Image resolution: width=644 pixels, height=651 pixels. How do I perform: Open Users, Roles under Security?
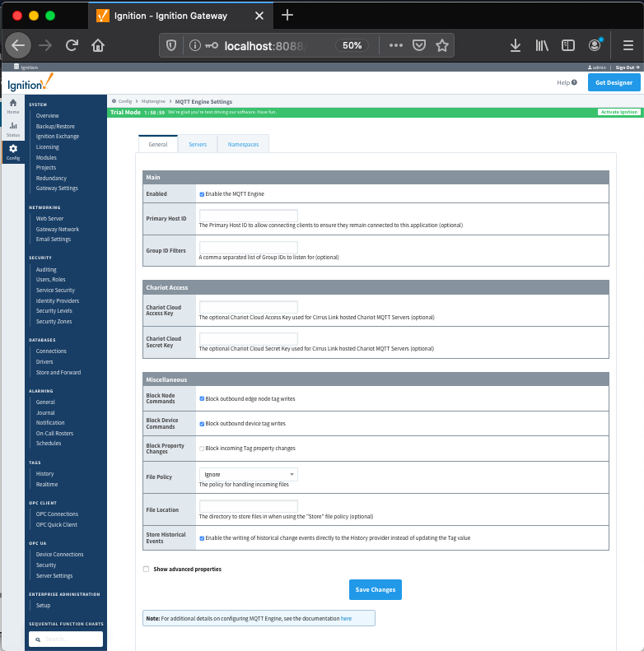coord(50,280)
